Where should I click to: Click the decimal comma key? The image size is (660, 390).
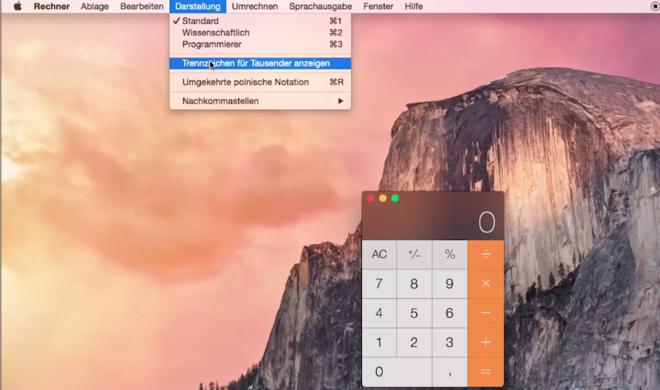[450, 372]
